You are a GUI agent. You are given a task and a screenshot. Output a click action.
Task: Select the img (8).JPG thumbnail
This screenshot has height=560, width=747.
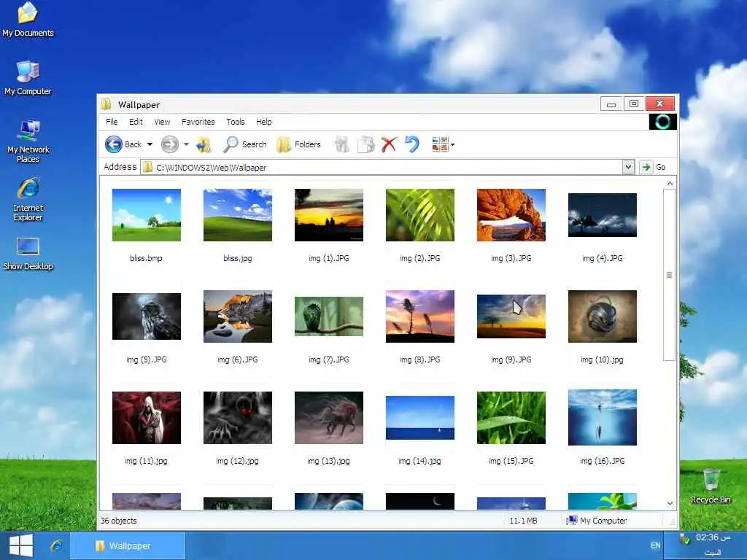click(420, 316)
